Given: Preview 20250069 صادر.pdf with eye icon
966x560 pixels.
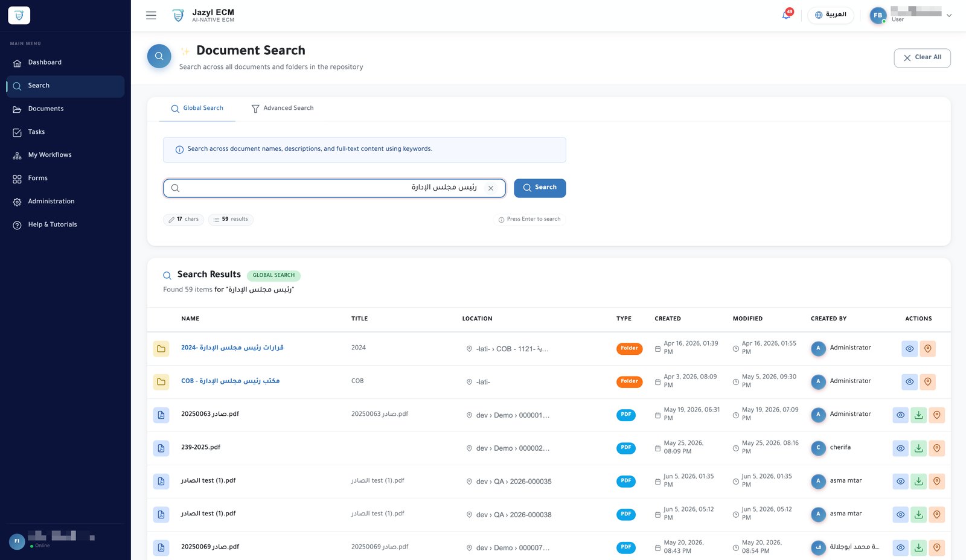Looking at the screenshot, I should point(900,548).
